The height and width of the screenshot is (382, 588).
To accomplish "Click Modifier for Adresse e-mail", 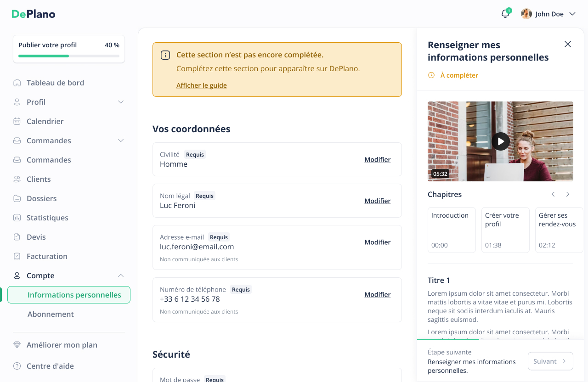I will [378, 242].
